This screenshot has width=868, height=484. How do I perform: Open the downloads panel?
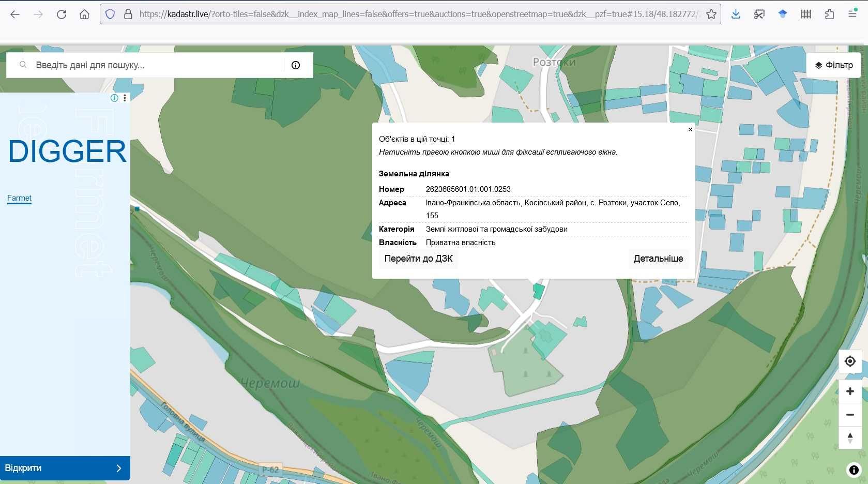tap(736, 14)
